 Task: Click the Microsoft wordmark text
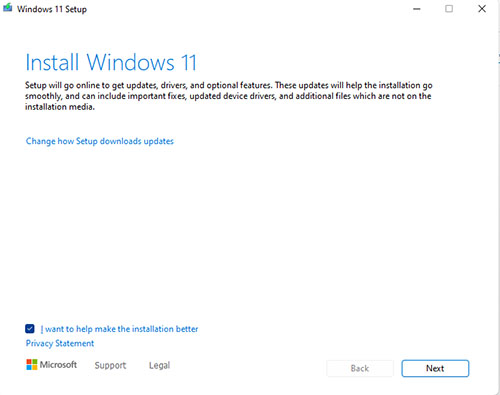[x=58, y=364]
